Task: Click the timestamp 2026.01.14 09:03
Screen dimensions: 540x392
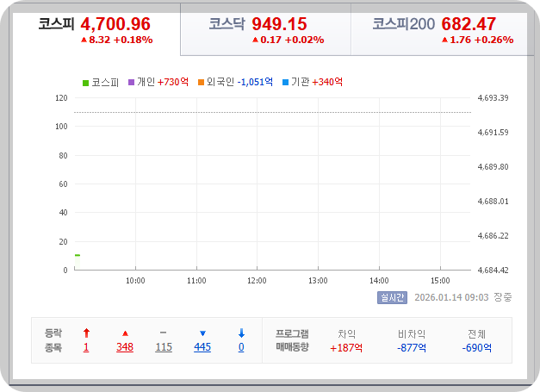Action: (451, 297)
